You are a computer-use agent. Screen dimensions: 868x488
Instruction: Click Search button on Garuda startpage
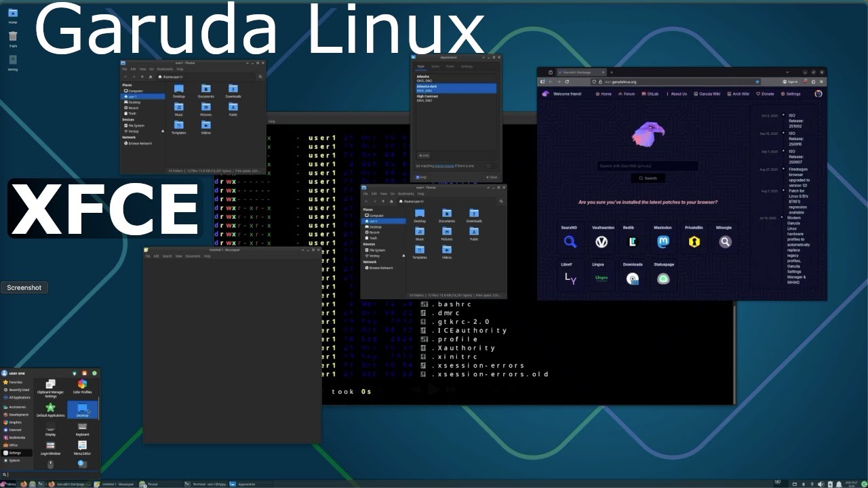pyautogui.click(x=648, y=178)
